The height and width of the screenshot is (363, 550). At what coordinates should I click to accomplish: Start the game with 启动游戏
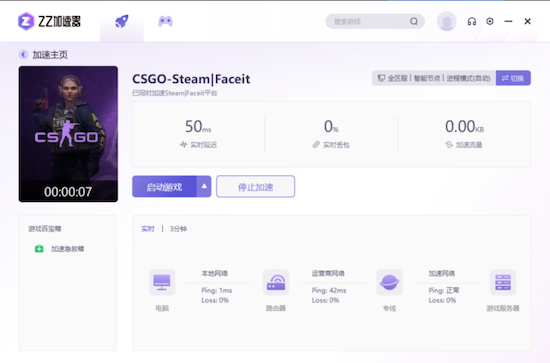(164, 187)
